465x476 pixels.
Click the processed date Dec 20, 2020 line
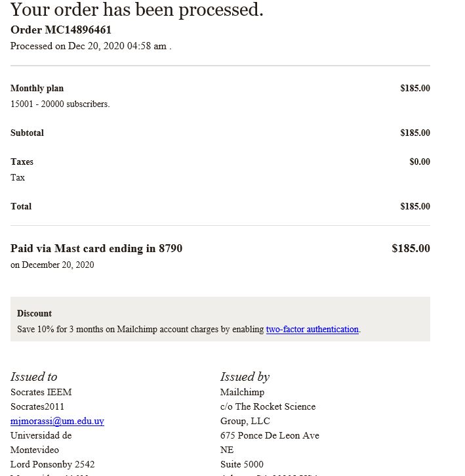pyautogui.click(x=91, y=46)
